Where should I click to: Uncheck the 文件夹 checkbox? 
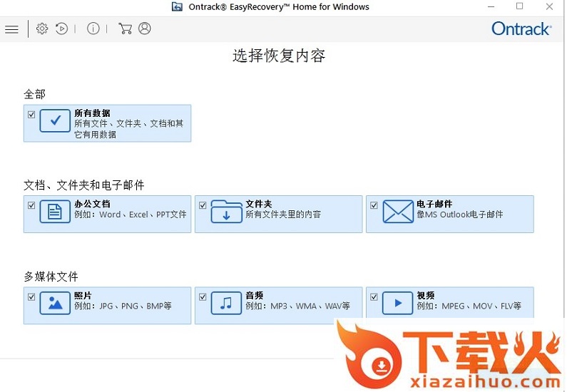coord(203,205)
